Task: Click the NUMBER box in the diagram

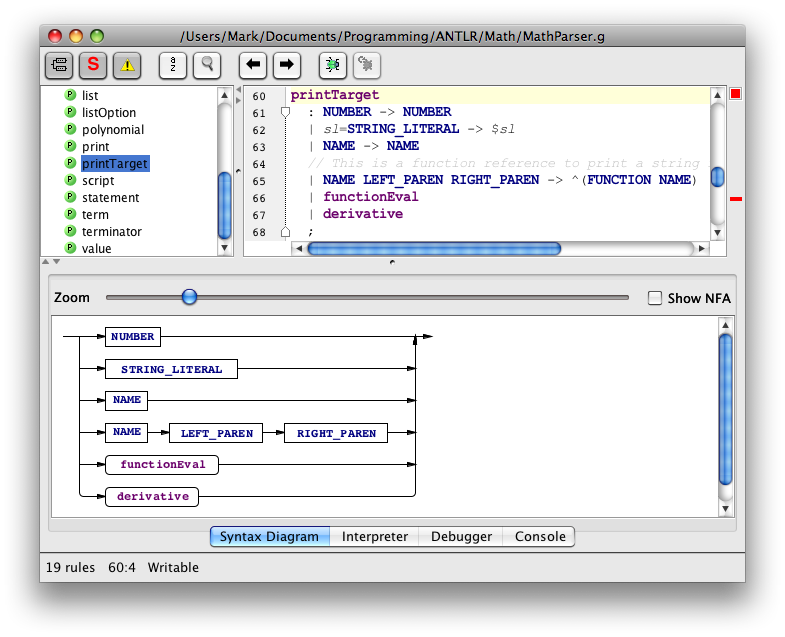Action: point(133,337)
